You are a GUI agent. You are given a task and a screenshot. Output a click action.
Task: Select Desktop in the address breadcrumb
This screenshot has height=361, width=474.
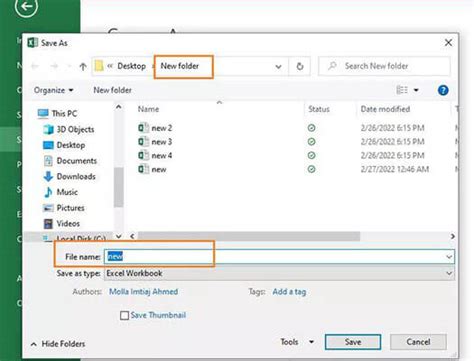click(x=131, y=66)
